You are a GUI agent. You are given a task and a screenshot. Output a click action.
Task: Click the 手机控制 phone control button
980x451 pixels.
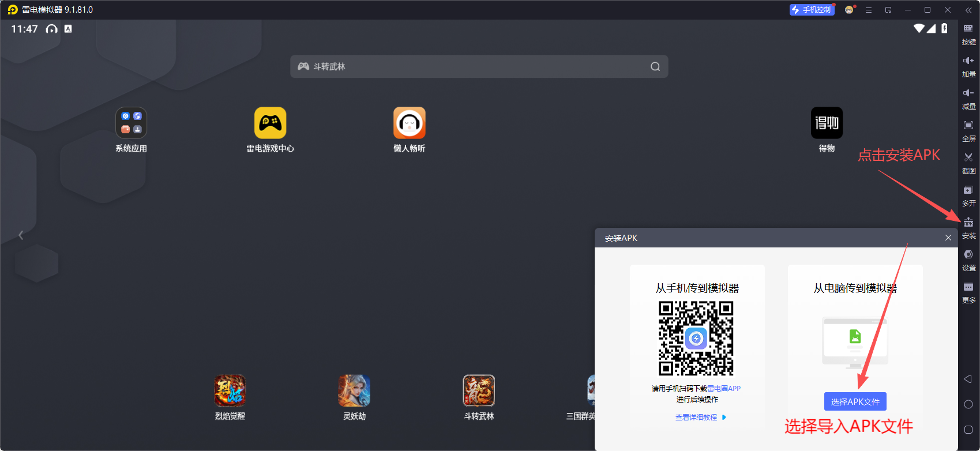pyautogui.click(x=812, y=10)
